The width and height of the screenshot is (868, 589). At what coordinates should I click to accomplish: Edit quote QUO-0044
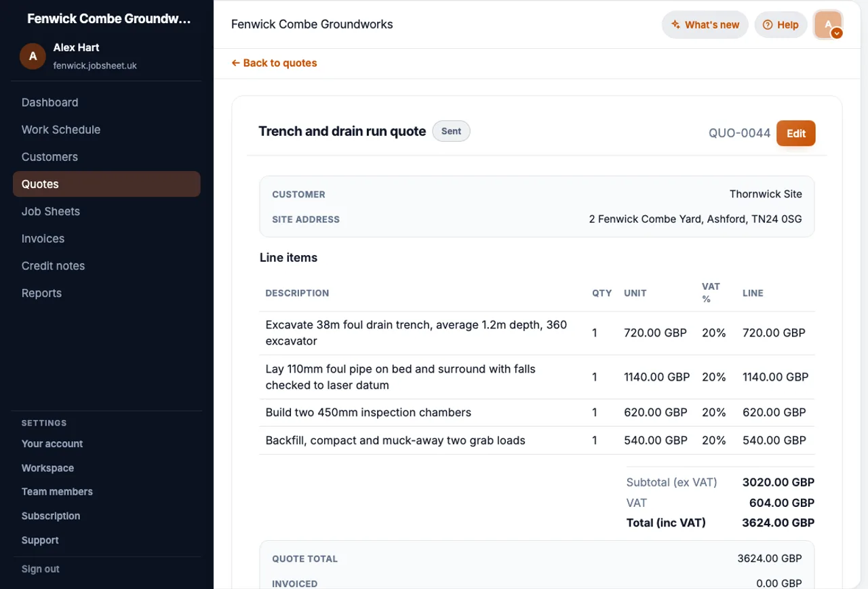click(796, 133)
